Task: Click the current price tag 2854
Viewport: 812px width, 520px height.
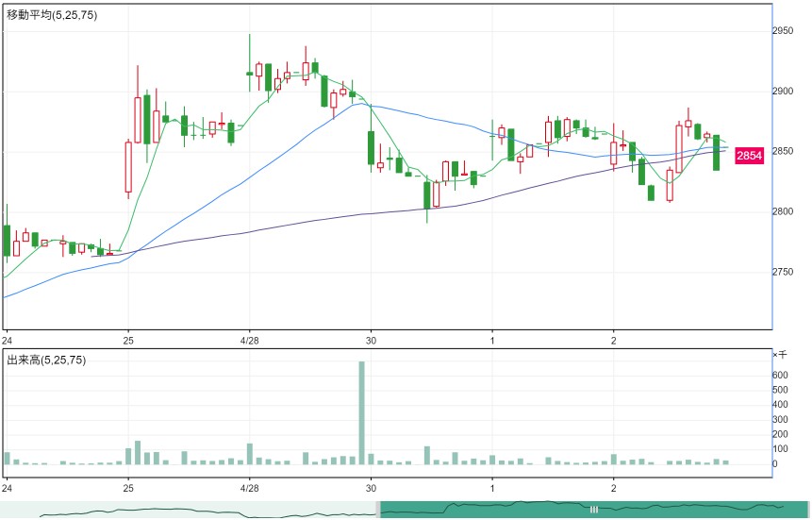Action: [x=750, y=155]
